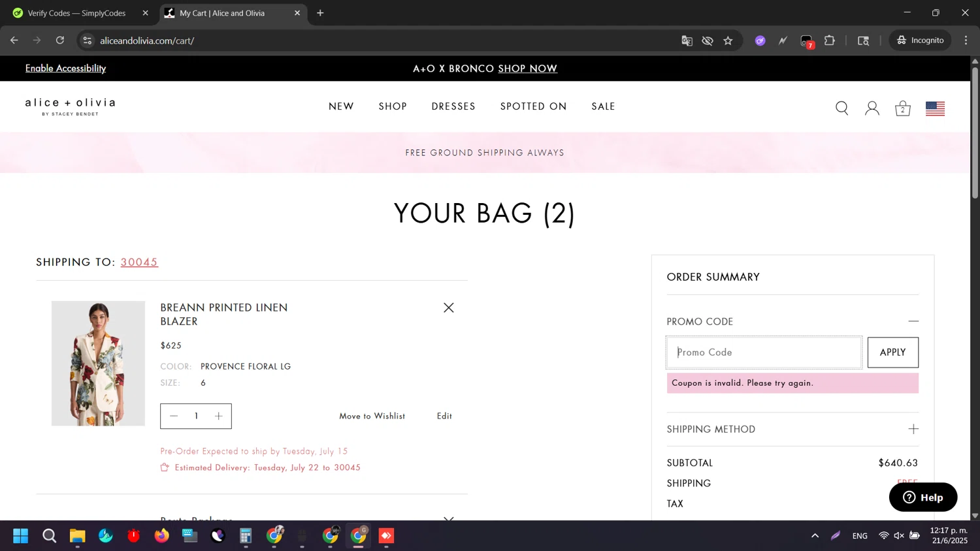The image size is (980, 551).
Task: Decrease blazer quantity with minus button
Action: click(174, 416)
